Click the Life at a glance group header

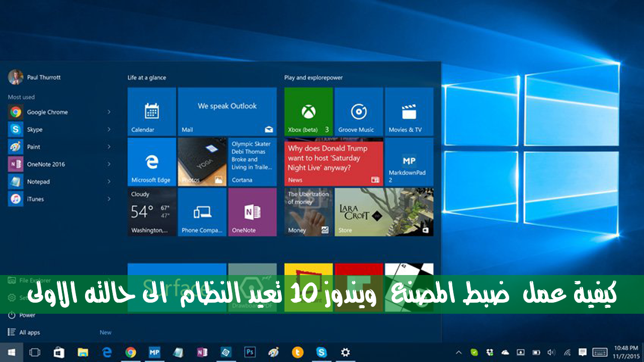pyautogui.click(x=147, y=77)
